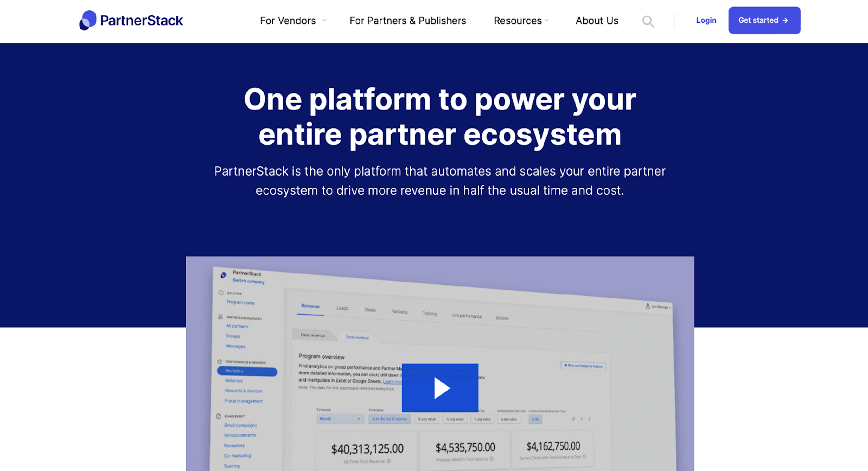Open the Resources menu
The image size is (868, 471).
(518, 21)
